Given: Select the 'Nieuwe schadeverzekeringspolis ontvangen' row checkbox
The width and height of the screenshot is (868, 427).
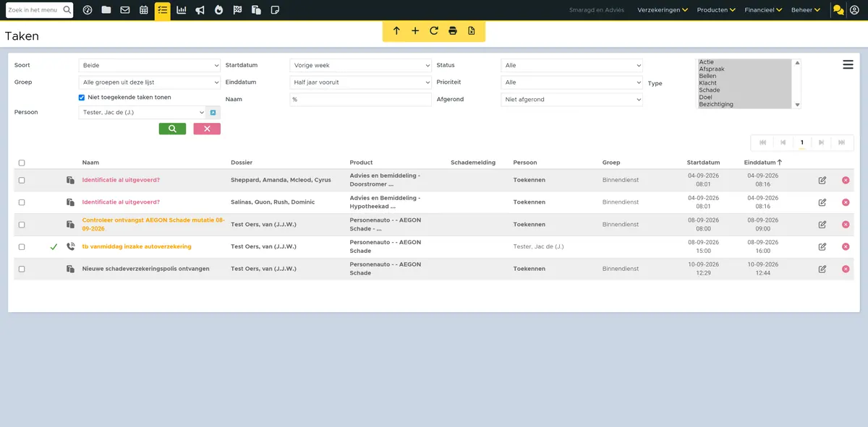Looking at the screenshot, I should [22, 269].
